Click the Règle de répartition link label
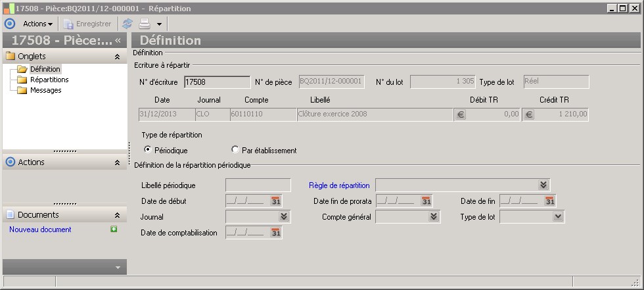644x290 pixels. point(339,185)
